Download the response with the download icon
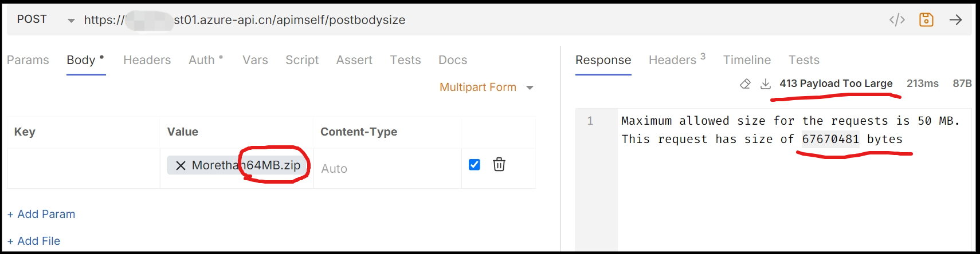The height and width of the screenshot is (254, 980). (765, 84)
